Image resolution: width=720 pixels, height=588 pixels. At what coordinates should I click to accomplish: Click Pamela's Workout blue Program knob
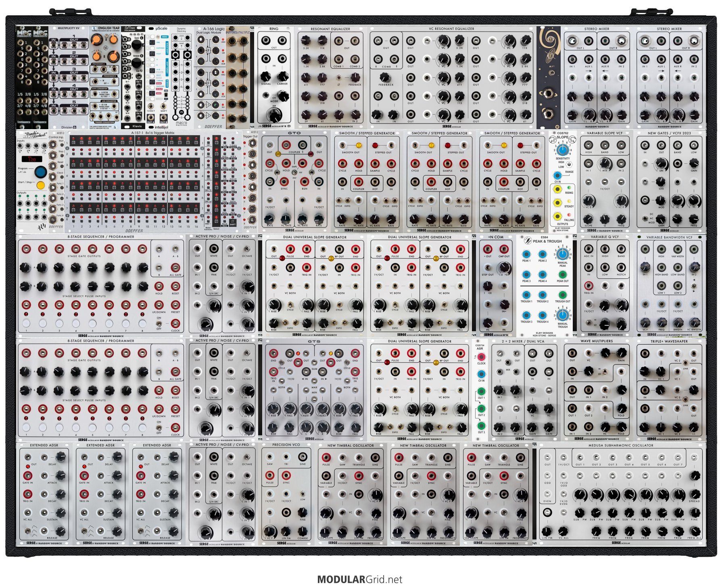pyautogui.click(x=40, y=172)
